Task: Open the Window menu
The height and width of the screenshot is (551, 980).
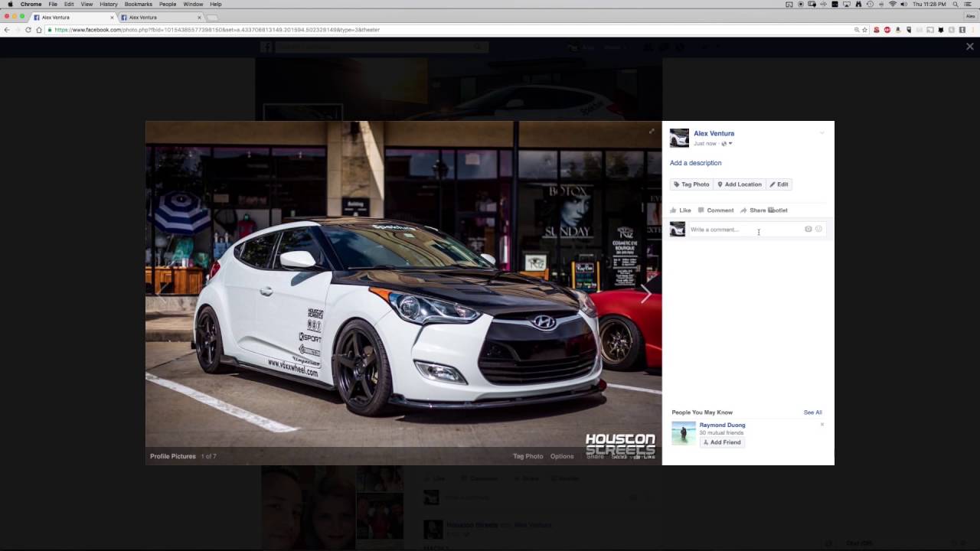Action: (193, 4)
